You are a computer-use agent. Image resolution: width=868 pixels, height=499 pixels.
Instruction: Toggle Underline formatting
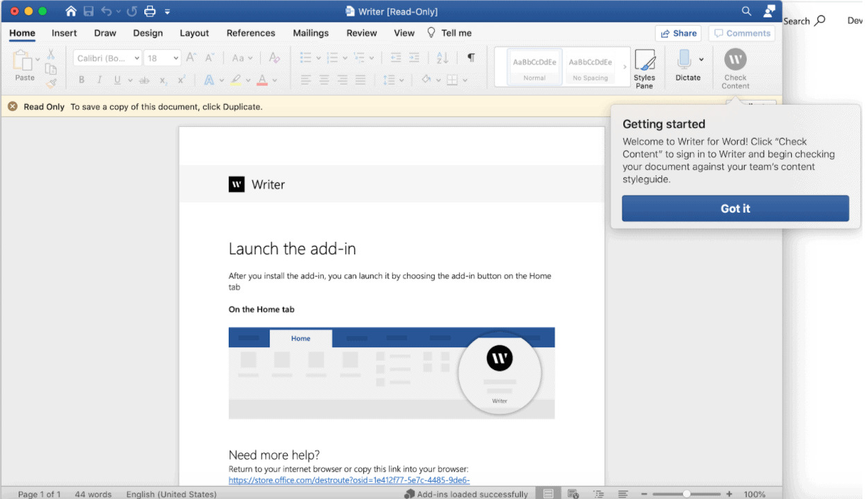[x=117, y=80]
